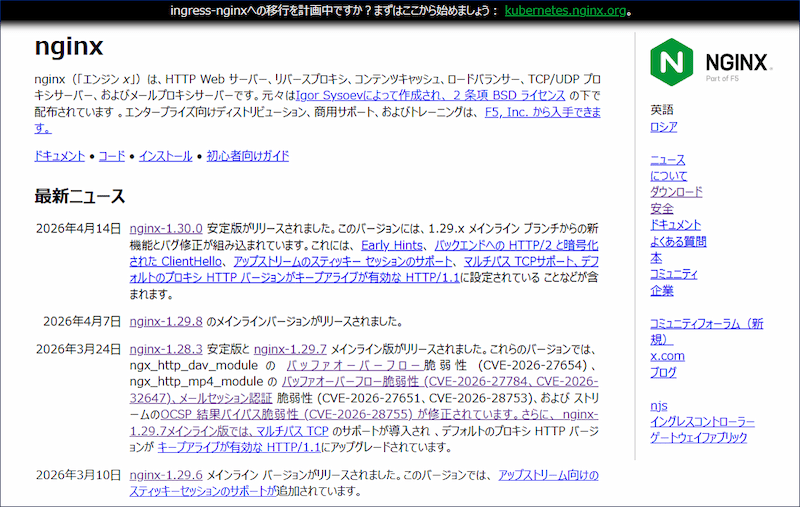800x507 pixels.
Task: Open the nginx-1.29.8 release link
Action: (166, 321)
